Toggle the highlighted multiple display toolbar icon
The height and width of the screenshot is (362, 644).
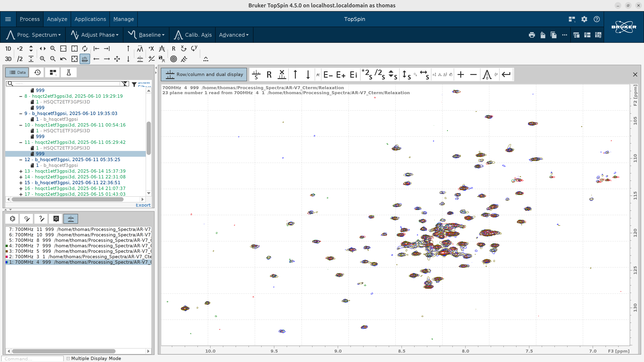(85, 59)
